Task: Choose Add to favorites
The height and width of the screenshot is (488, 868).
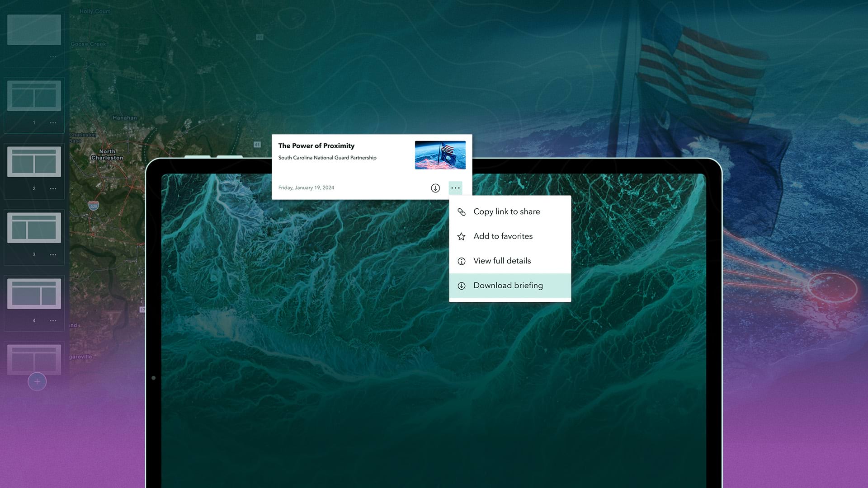Action: [x=503, y=236]
